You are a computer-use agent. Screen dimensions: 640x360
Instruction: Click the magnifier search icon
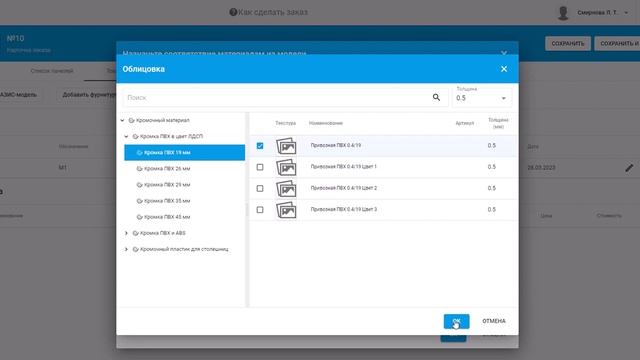pyautogui.click(x=436, y=97)
